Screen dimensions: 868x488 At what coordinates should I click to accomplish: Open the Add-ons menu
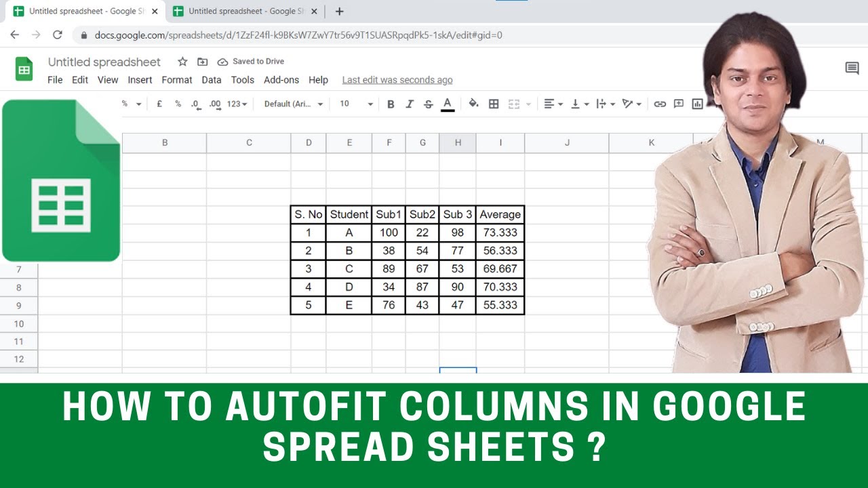pos(281,80)
